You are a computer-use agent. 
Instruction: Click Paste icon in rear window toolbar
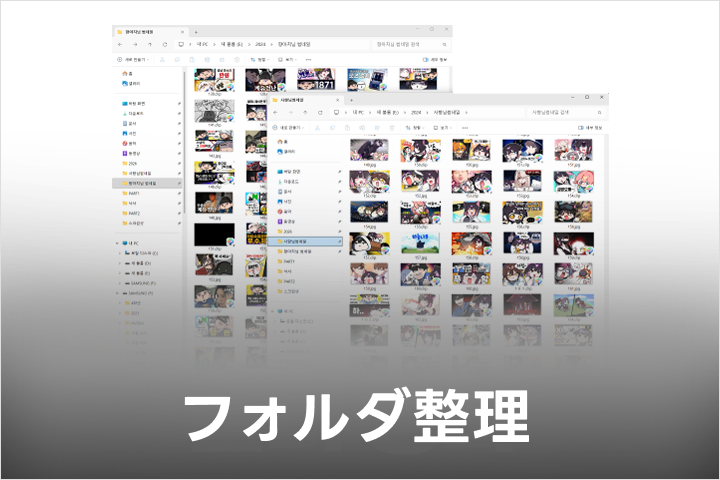(192, 60)
